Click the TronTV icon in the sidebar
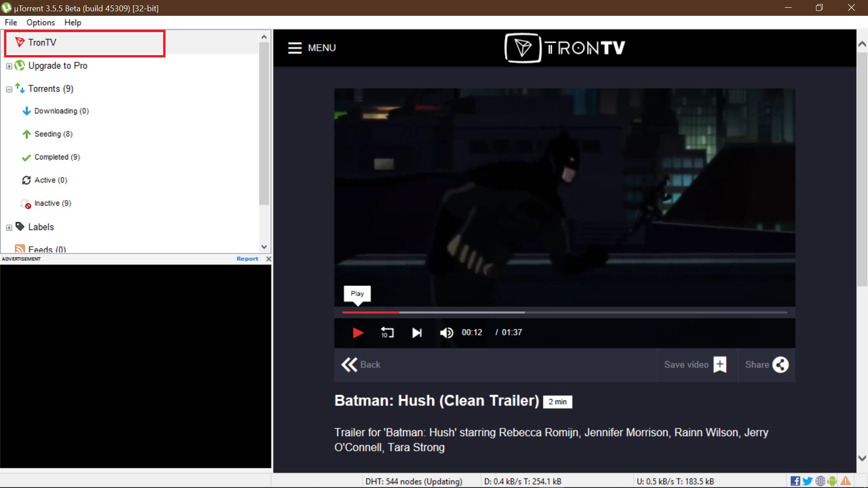Image resolution: width=868 pixels, height=488 pixels. point(19,42)
